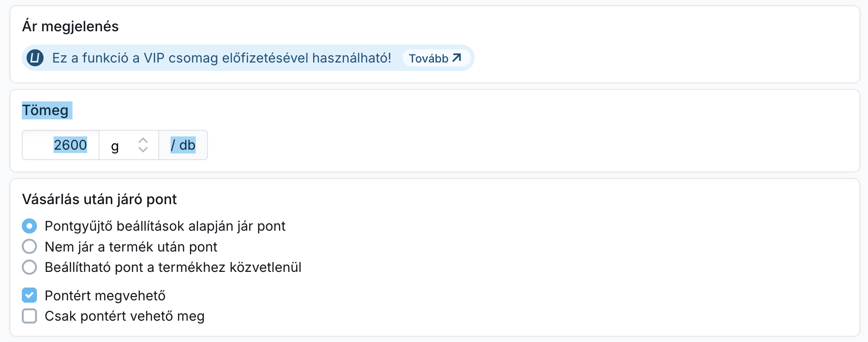This screenshot has height=342, width=868.
Task: Enable the 'Csak pontért vehető meg' checkbox
Action: (x=29, y=316)
